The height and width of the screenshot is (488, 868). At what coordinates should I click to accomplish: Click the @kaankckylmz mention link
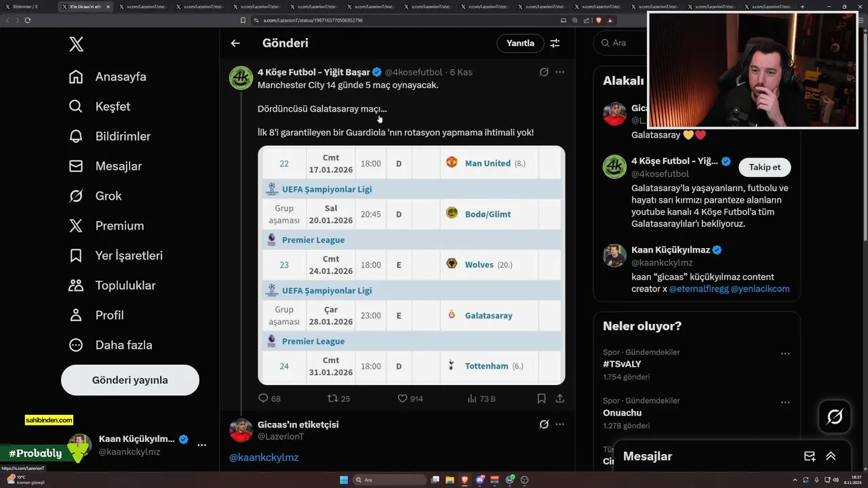tap(264, 457)
